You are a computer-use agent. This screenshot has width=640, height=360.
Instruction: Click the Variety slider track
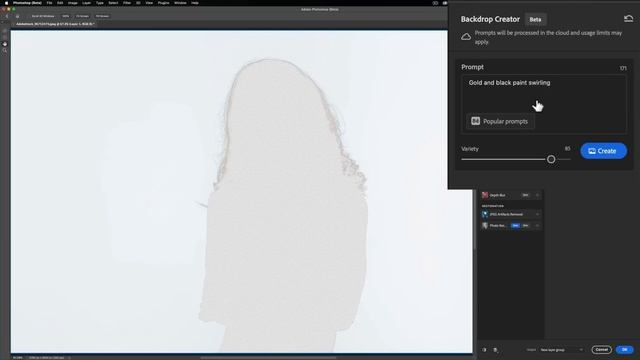tap(516, 159)
